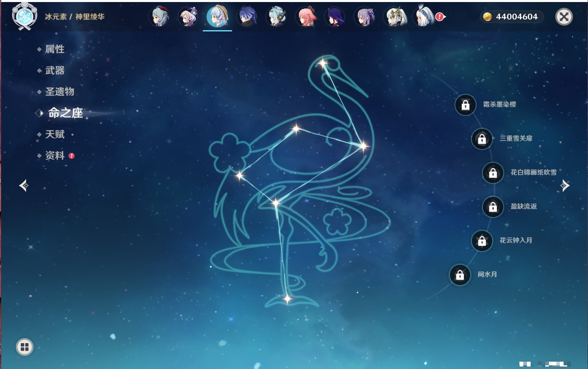This screenshot has height=369, width=588.
Task: Go to previous character with left arrow
Action: coord(24,186)
